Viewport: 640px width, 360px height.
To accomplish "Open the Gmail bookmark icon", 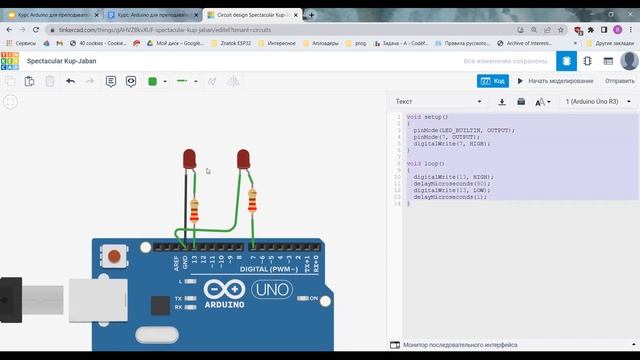I will [60, 43].
